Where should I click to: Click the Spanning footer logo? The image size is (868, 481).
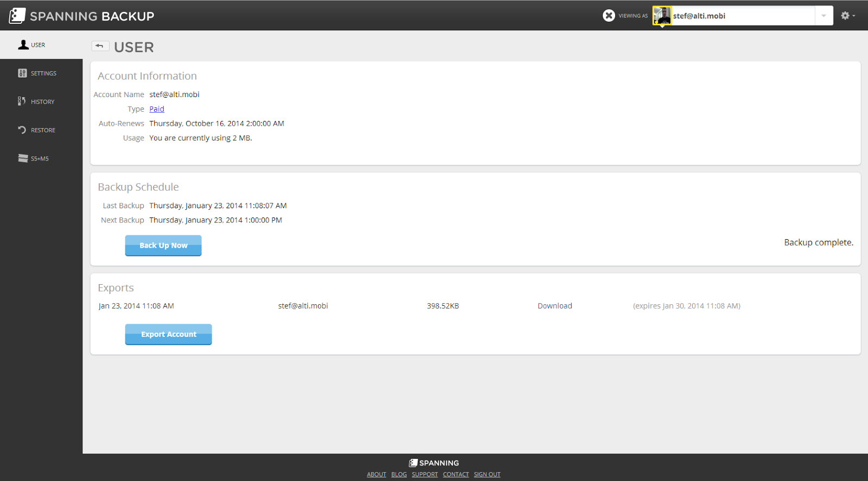tap(434, 463)
